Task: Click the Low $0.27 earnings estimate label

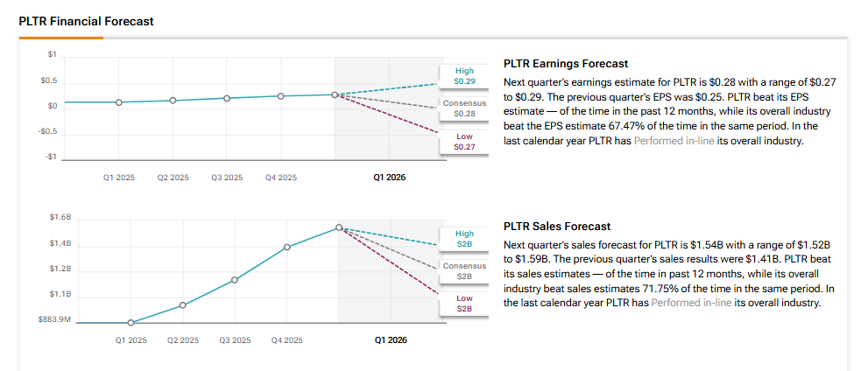Action: 464,142
